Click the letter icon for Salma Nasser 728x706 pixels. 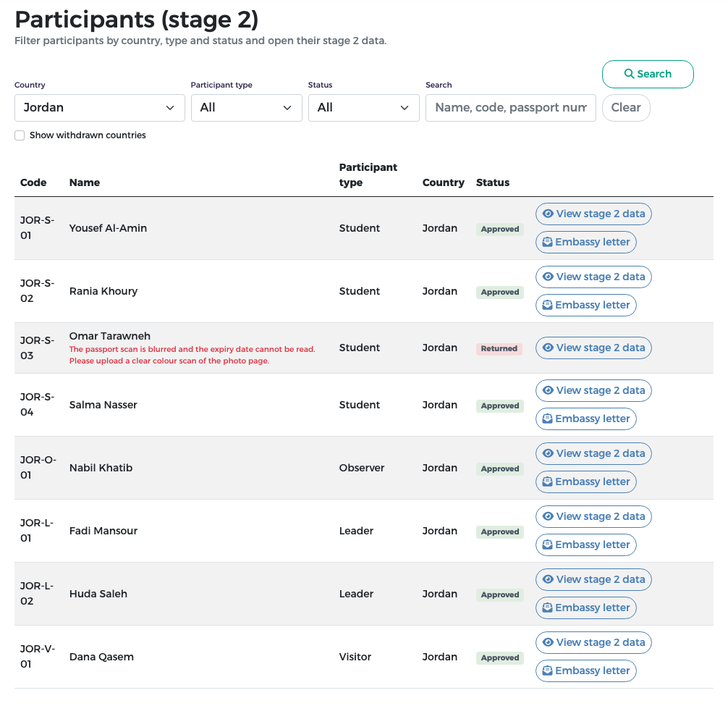click(547, 419)
